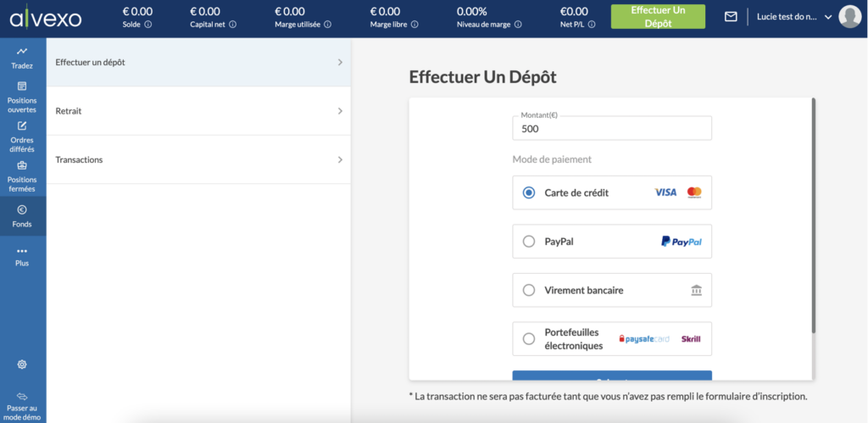Select Portefeuilles électroniques radio option
This screenshot has height=423, width=868.
point(529,339)
